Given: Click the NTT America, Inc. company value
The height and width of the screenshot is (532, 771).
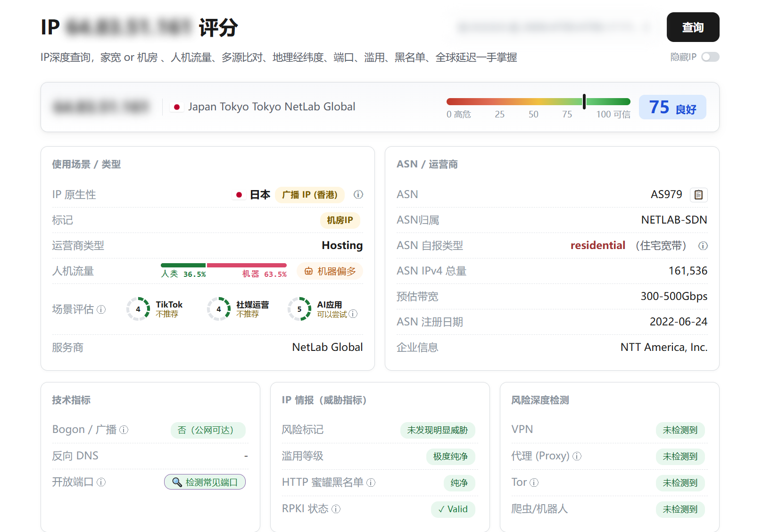Looking at the screenshot, I should (x=664, y=347).
